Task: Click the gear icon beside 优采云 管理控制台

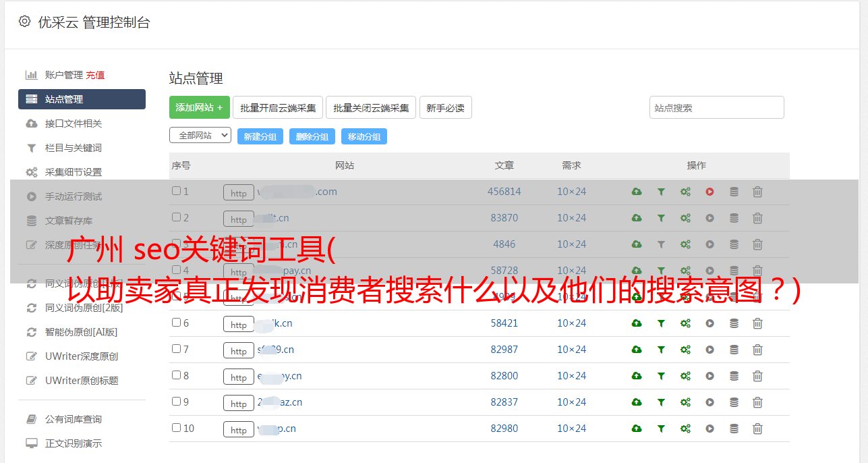Action: [x=25, y=22]
